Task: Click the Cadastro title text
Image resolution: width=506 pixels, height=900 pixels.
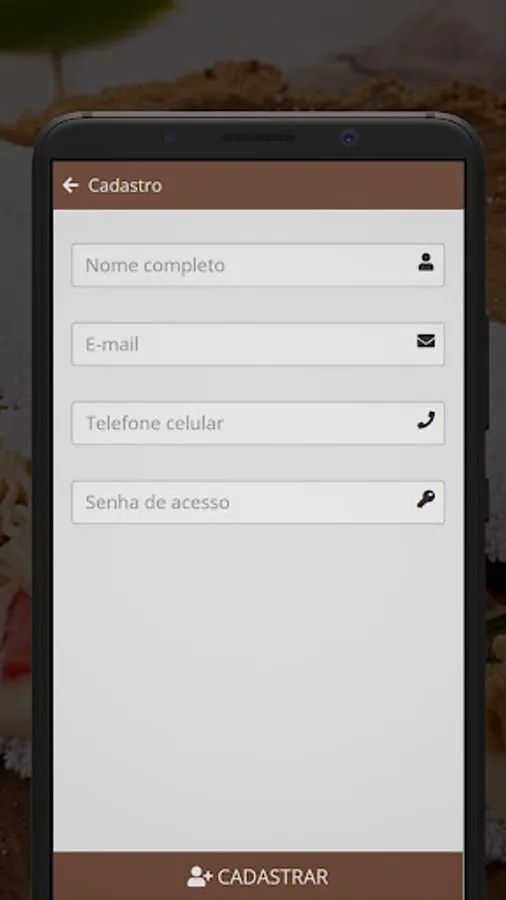Action: [125, 185]
